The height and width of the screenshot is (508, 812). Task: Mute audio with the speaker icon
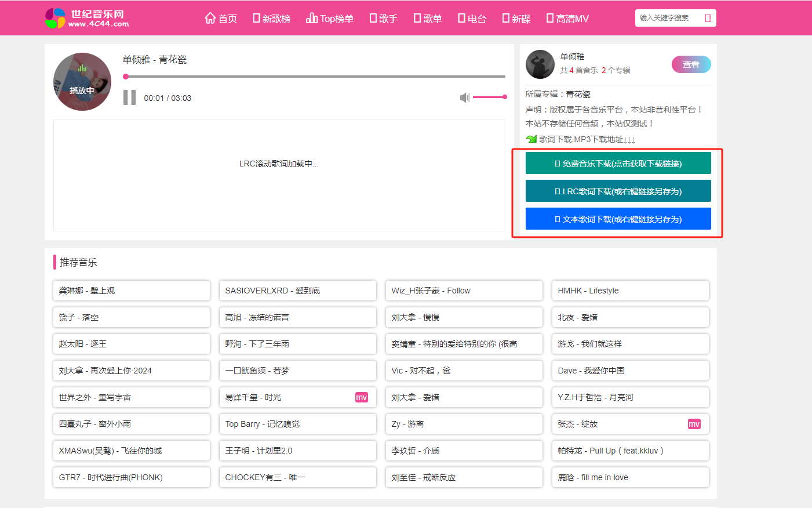point(465,97)
